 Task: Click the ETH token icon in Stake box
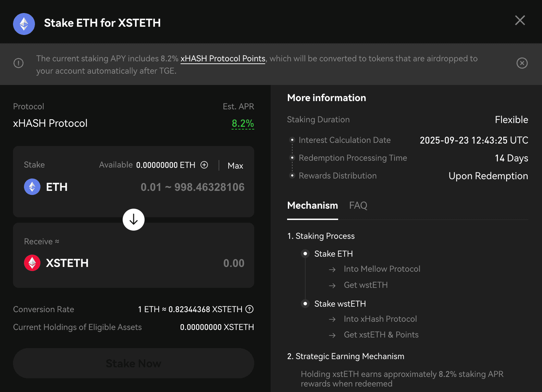point(32,187)
